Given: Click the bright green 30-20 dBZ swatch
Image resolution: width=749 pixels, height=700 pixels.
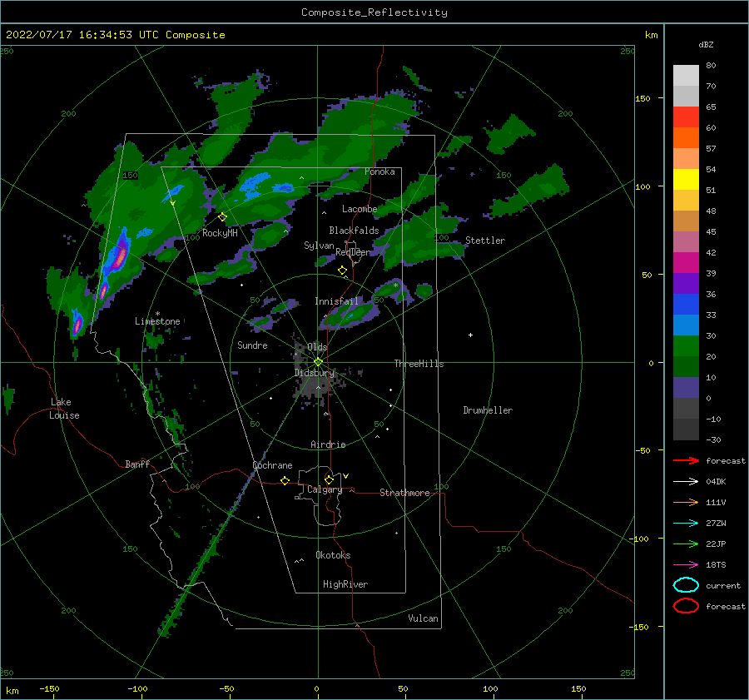Looking at the screenshot, I should (x=686, y=346).
